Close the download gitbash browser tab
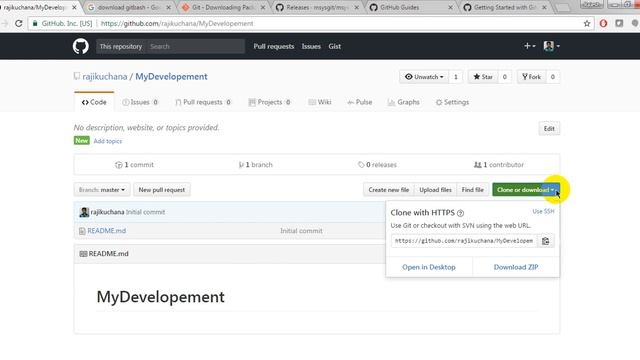This screenshot has width=640, height=360. pos(169,7)
